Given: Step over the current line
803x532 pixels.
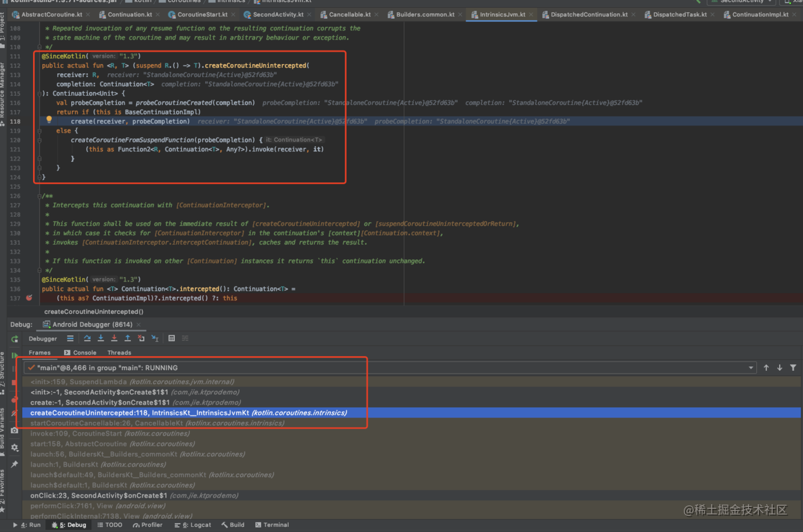Looking at the screenshot, I should click(x=87, y=338).
